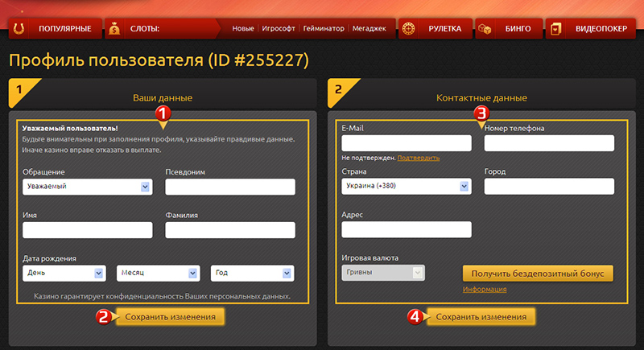Expand the День birth day dropdown
The height and width of the screenshot is (350, 644).
64,273
